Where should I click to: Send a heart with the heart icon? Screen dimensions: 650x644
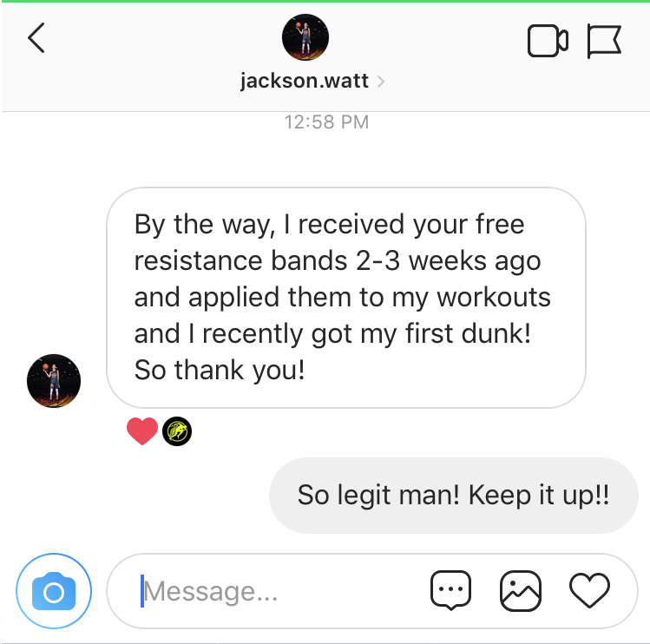point(589,590)
